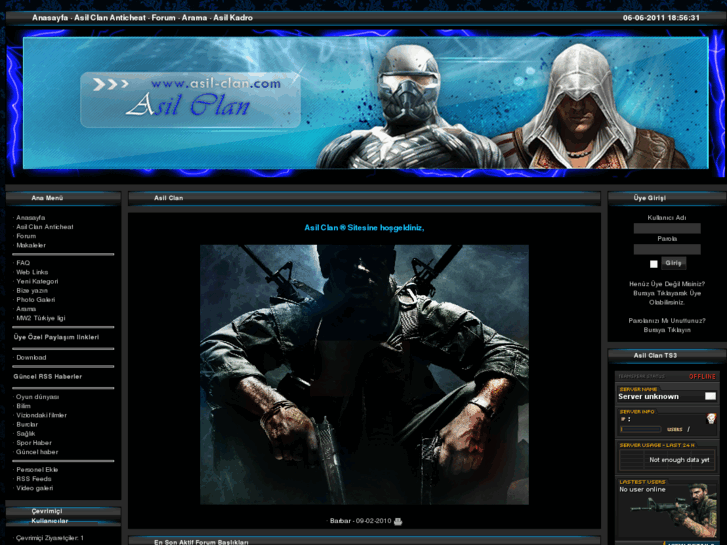Open Üye Özel Paylaşım linkleri
The image size is (727, 545).
(56, 337)
